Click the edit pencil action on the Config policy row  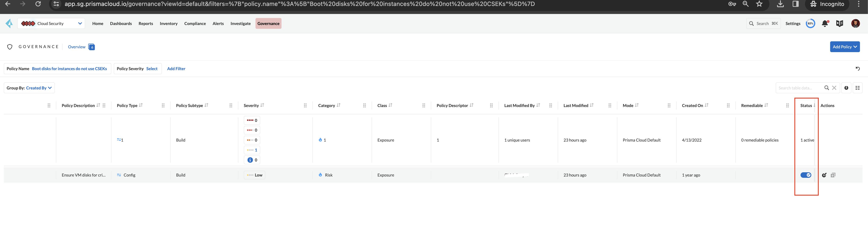(x=824, y=175)
